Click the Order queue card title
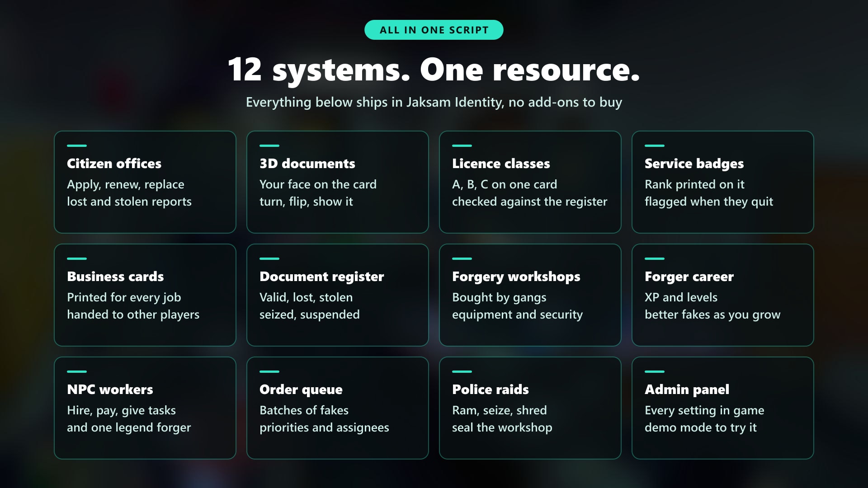 click(301, 389)
